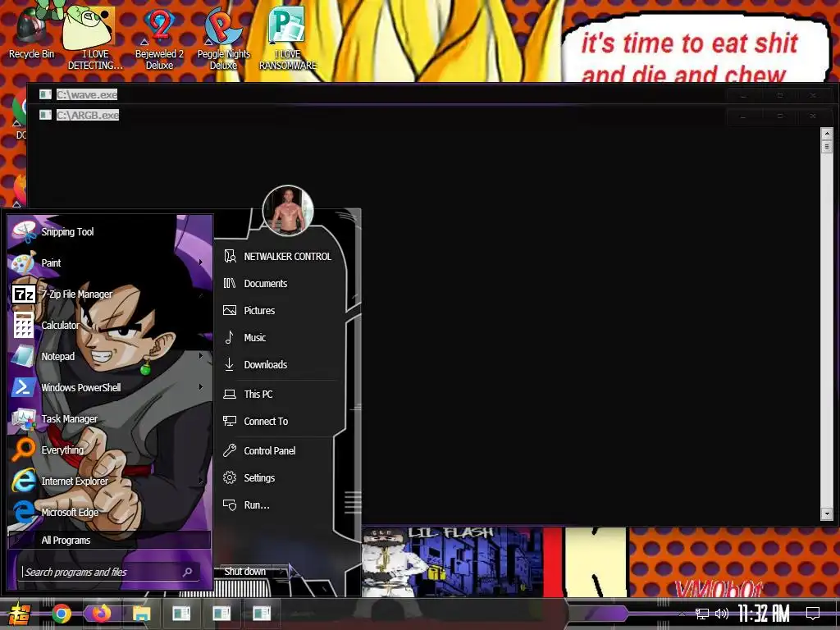Image resolution: width=840 pixels, height=630 pixels.
Task: Click wave.exe window title bar icon
Action: point(46,95)
